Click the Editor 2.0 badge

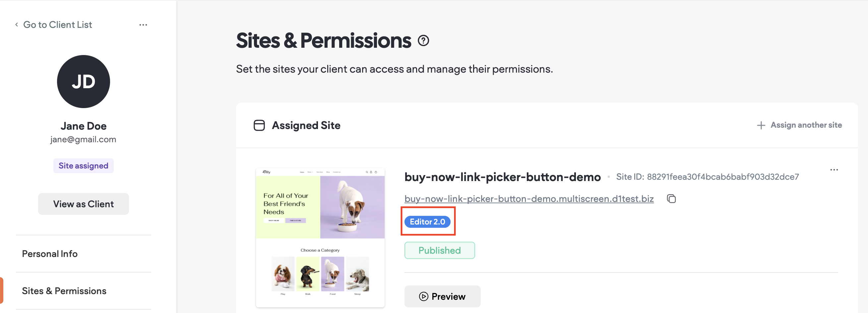(x=427, y=222)
